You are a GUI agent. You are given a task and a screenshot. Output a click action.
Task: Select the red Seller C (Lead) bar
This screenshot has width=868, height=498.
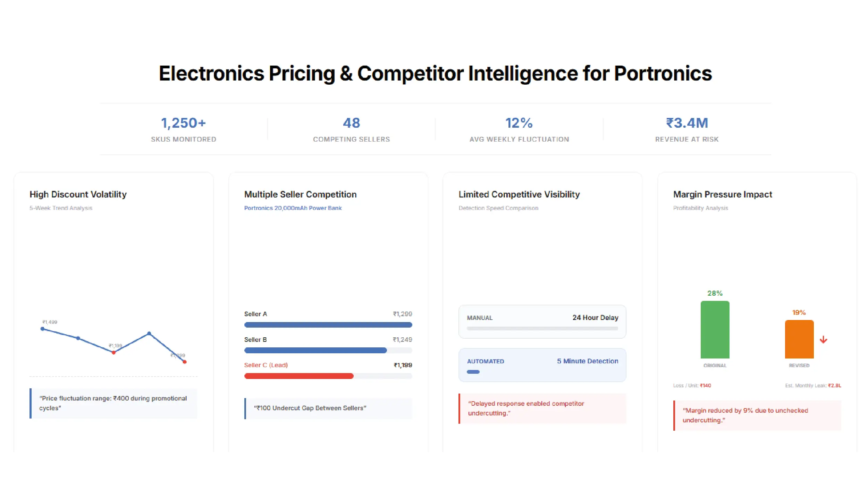point(298,376)
